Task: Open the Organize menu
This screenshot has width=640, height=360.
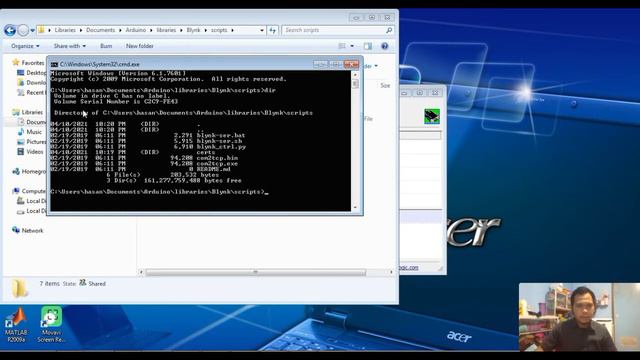Action: (25, 46)
